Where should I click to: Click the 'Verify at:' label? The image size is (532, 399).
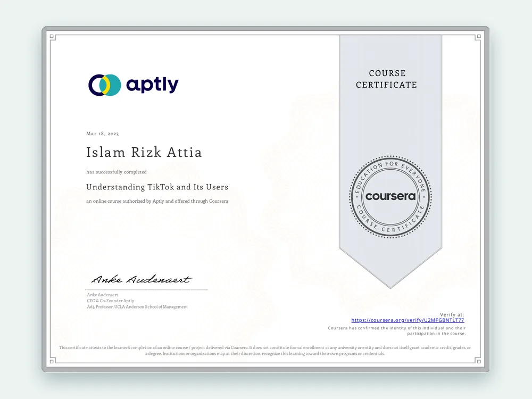(452, 314)
